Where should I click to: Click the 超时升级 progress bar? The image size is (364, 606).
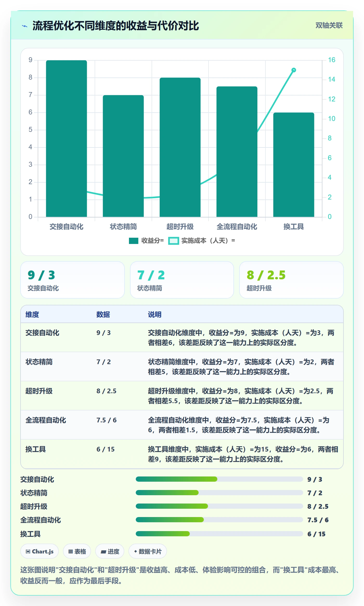coord(219,506)
